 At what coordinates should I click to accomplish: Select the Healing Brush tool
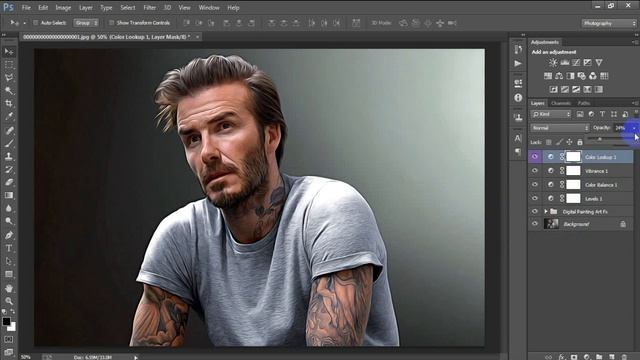(x=9, y=131)
